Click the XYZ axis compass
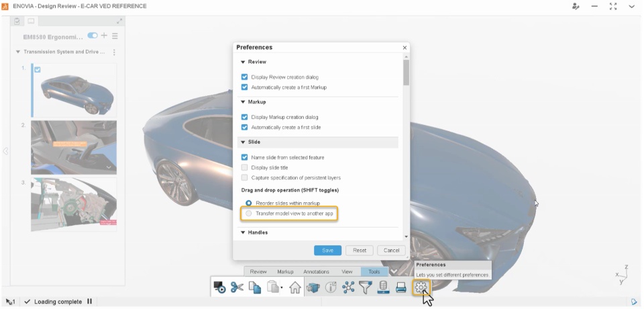The width and height of the screenshot is (644, 309). (623, 274)
